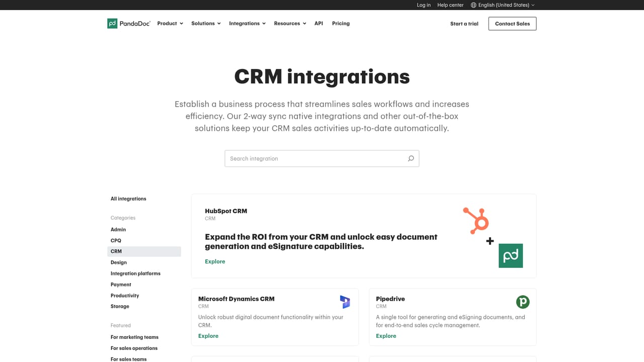
Task: Choose the Productivity category
Action: [125, 296]
